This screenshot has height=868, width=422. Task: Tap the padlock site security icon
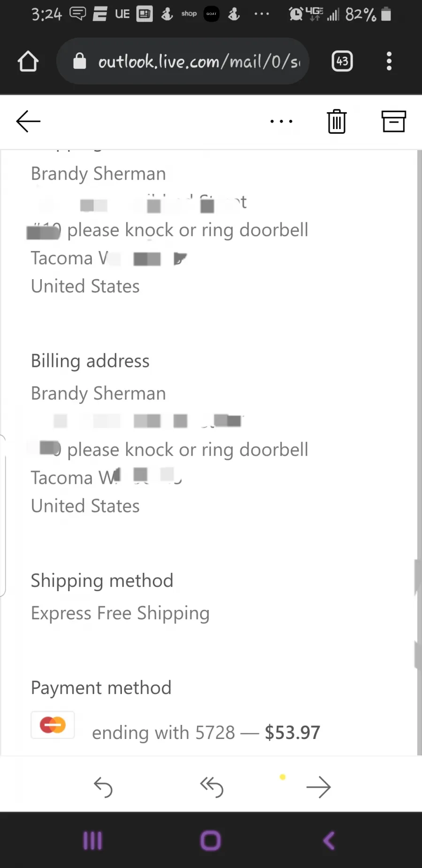[x=80, y=61]
